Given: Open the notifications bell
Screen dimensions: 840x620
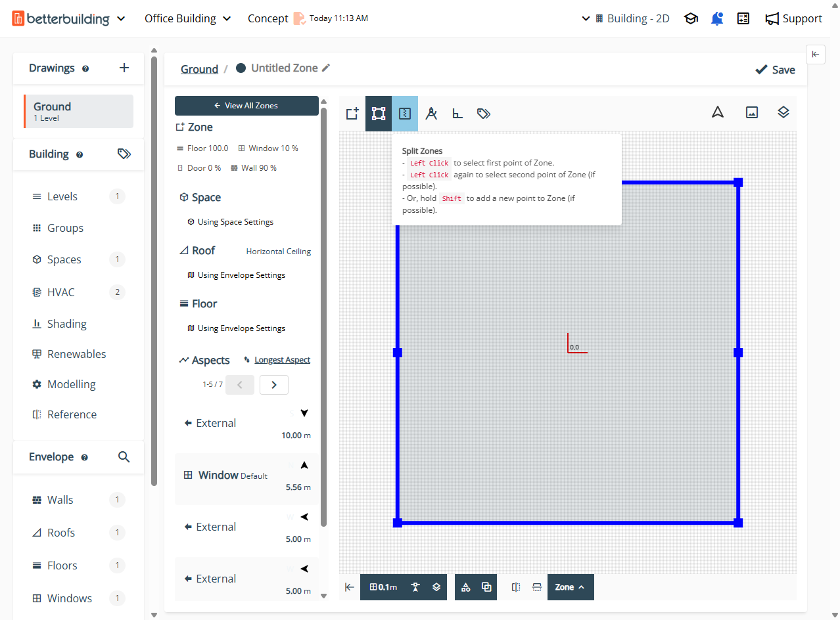Looking at the screenshot, I should pos(717,18).
